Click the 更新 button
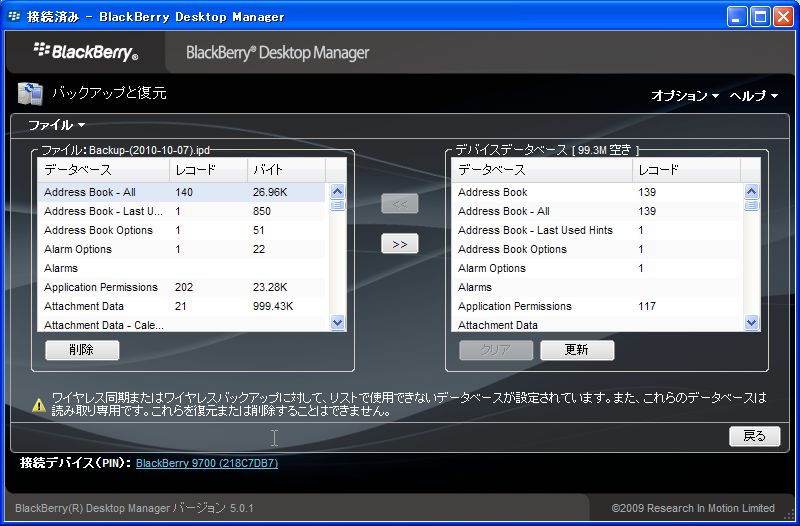Image resolution: width=800 pixels, height=526 pixels. pos(577,350)
